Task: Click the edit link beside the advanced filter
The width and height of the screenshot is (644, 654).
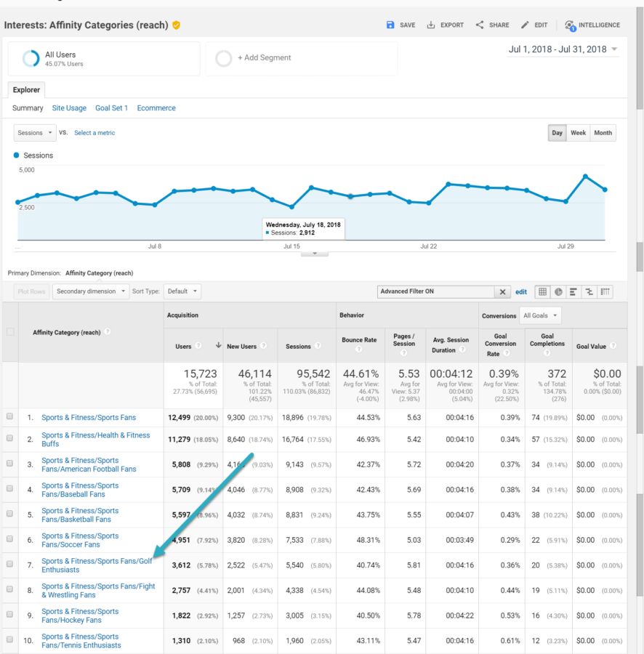Action: pos(521,291)
